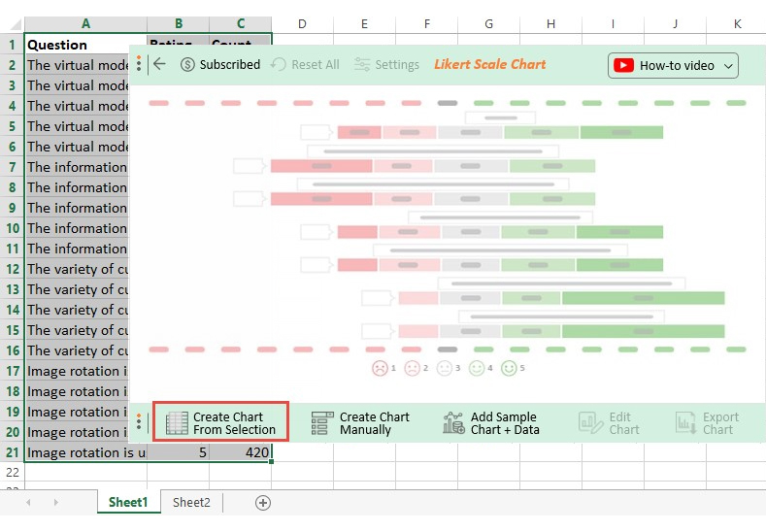This screenshot has width=766, height=532.
Task: Click the Export Chart button
Action: pos(707,423)
